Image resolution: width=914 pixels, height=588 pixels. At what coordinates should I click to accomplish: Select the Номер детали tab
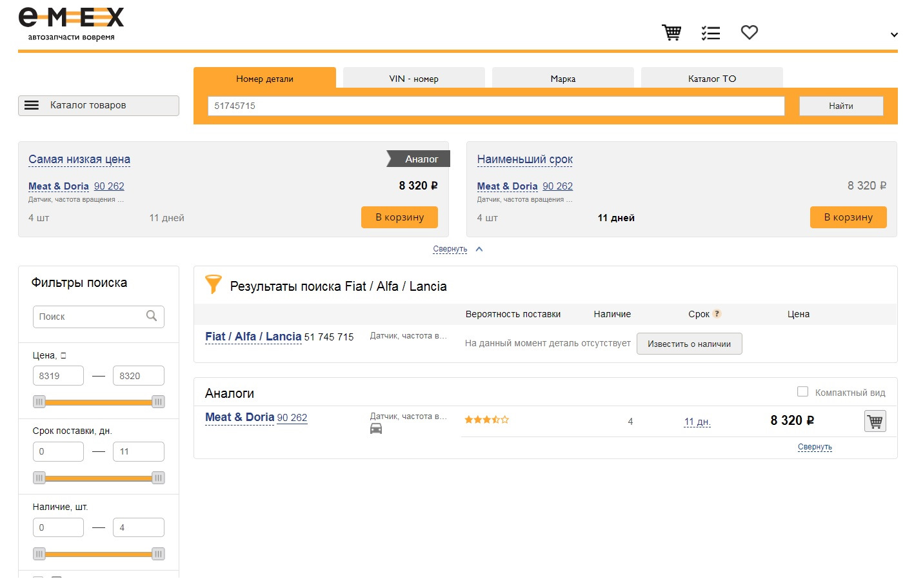(264, 78)
